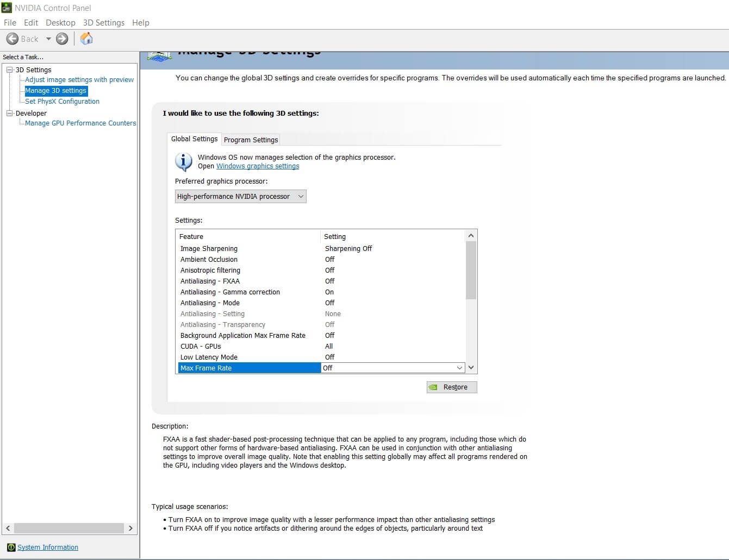Collapse the 3D Settings tree node

click(x=9, y=70)
